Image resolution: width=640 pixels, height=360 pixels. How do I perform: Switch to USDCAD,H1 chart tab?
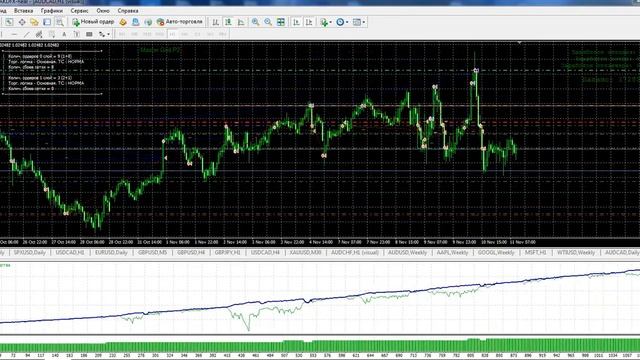coord(70,253)
